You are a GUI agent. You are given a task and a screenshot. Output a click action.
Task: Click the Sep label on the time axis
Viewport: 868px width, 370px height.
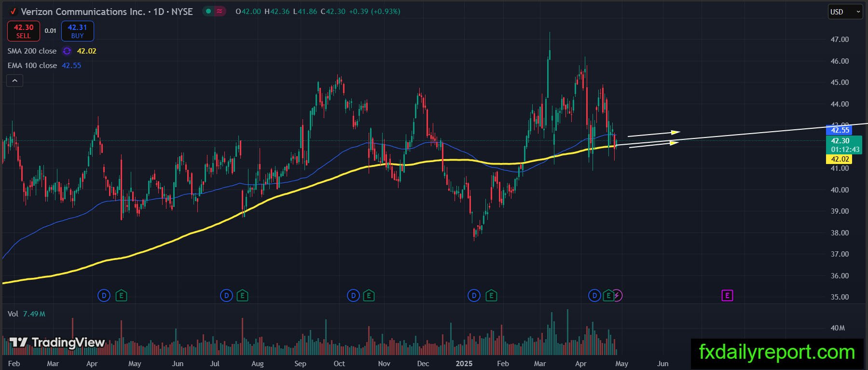[x=300, y=364]
